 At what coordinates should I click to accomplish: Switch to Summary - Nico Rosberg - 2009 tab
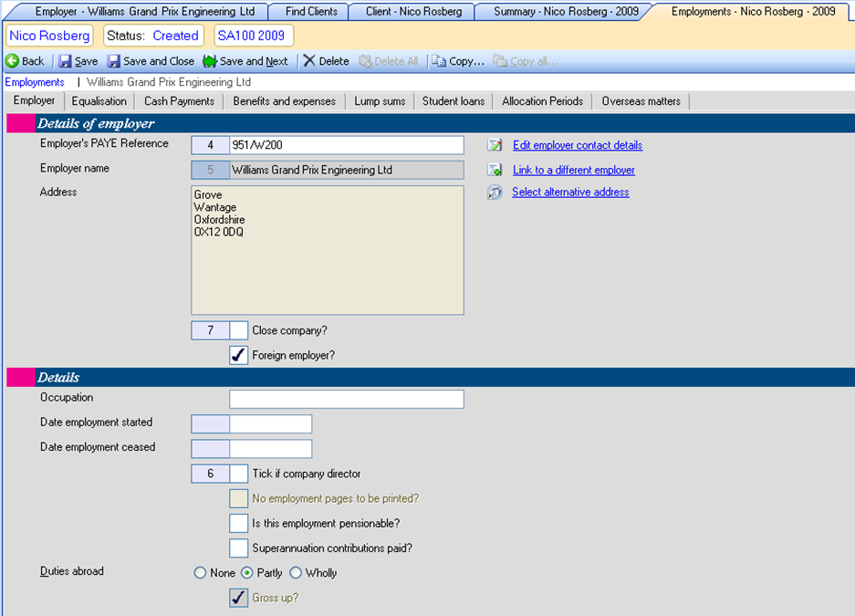(566, 12)
